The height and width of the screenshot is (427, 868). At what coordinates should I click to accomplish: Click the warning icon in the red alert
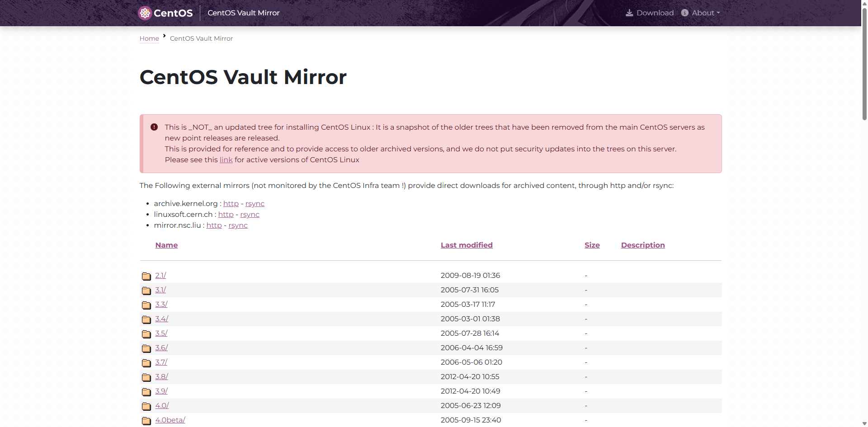point(154,127)
